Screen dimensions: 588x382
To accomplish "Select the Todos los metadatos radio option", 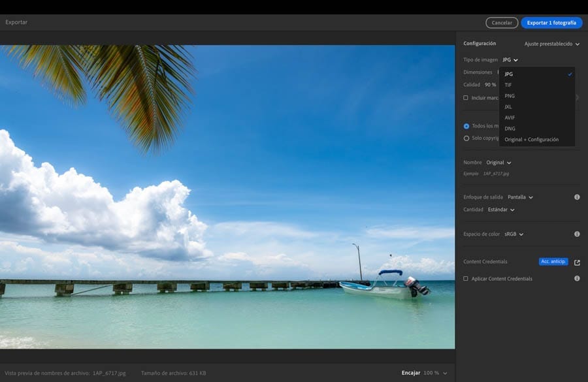I will click(x=466, y=126).
